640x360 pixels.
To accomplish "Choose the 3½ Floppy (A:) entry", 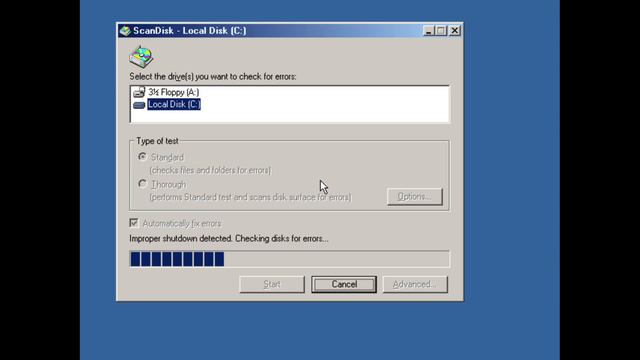I will pos(173,92).
